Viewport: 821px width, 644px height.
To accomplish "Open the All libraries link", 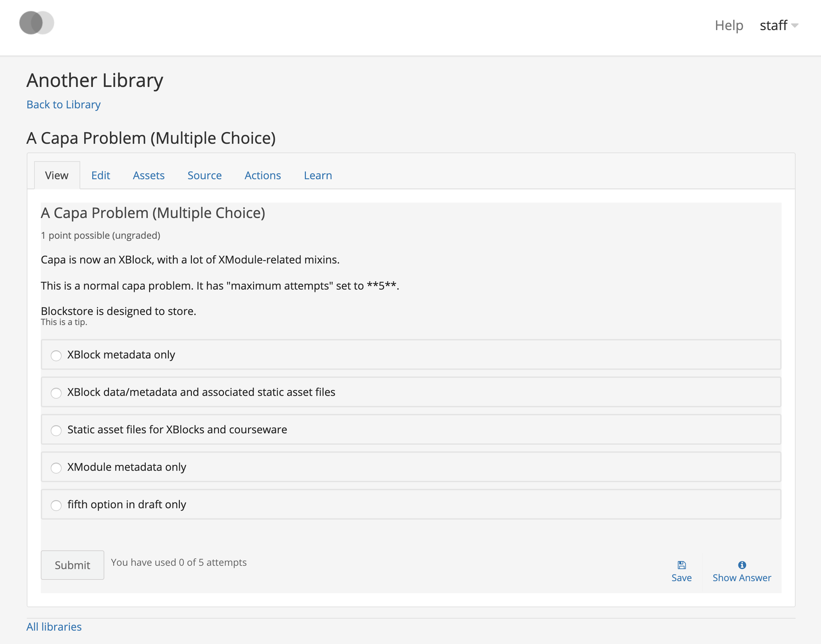I will [x=54, y=627].
